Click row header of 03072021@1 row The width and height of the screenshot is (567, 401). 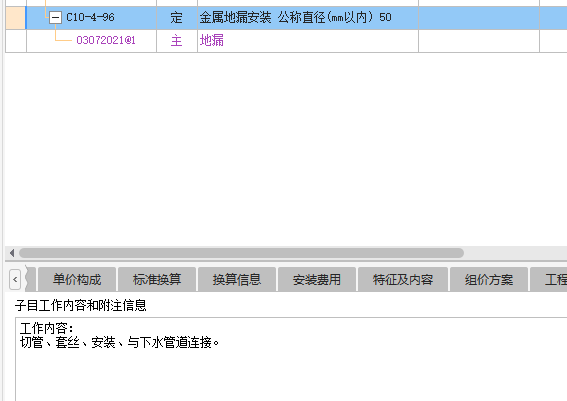[x=16, y=40]
